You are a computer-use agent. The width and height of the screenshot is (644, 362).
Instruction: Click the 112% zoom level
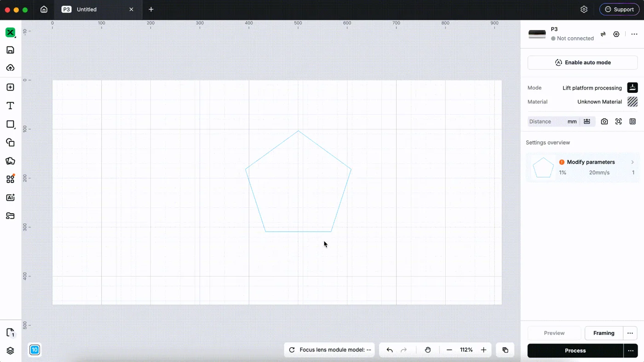point(466,350)
